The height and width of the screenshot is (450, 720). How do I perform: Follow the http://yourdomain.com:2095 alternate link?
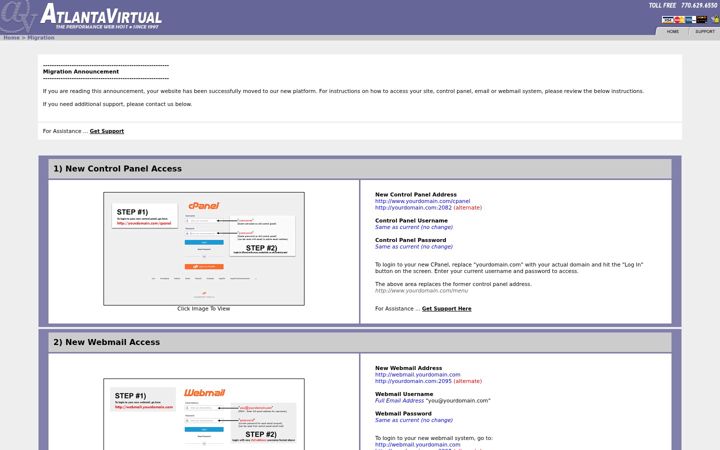click(413, 381)
